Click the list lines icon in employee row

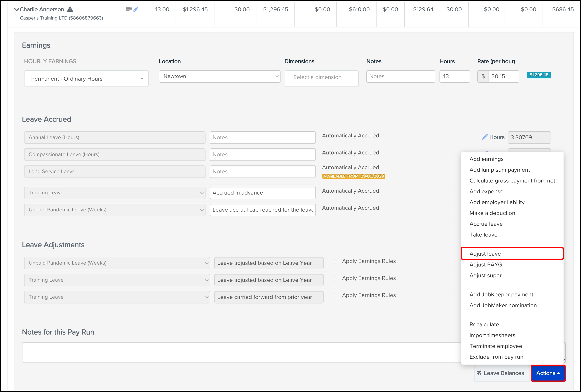tap(129, 9)
